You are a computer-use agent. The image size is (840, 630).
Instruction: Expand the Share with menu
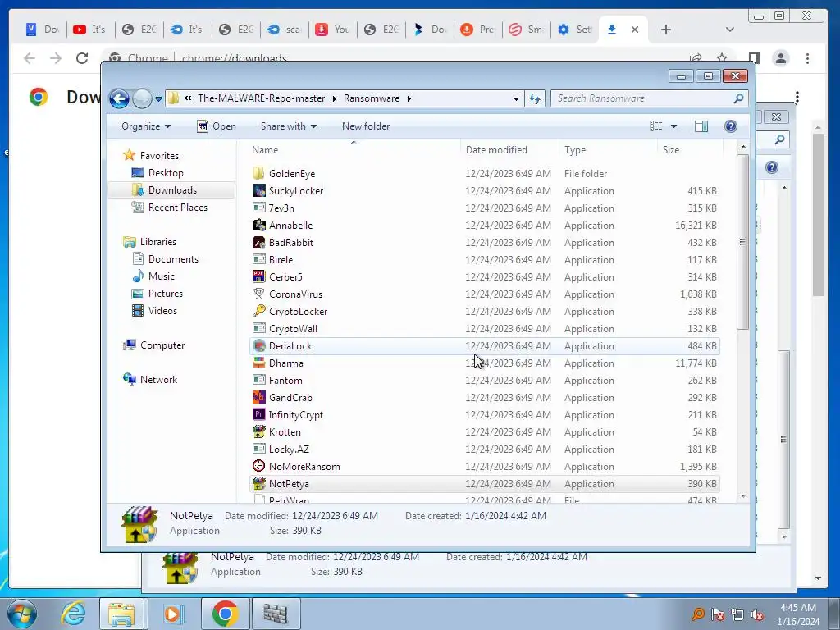[x=288, y=126]
